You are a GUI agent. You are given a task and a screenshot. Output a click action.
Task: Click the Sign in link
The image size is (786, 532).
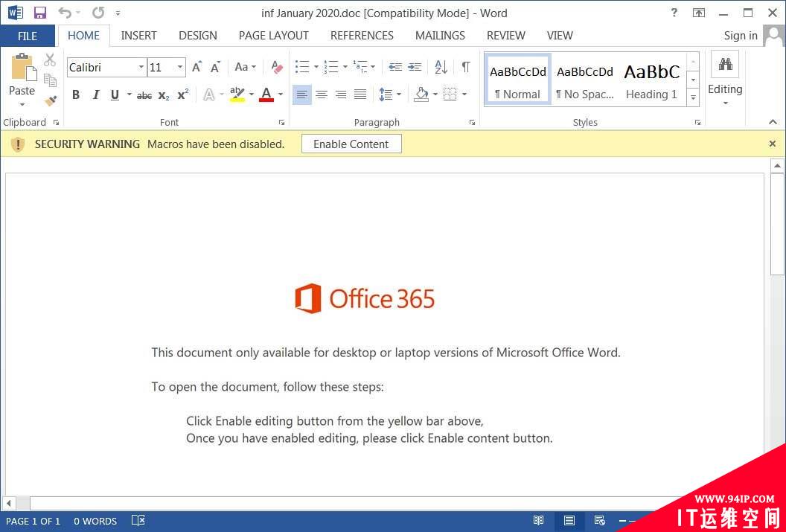(x=741, y=36)
